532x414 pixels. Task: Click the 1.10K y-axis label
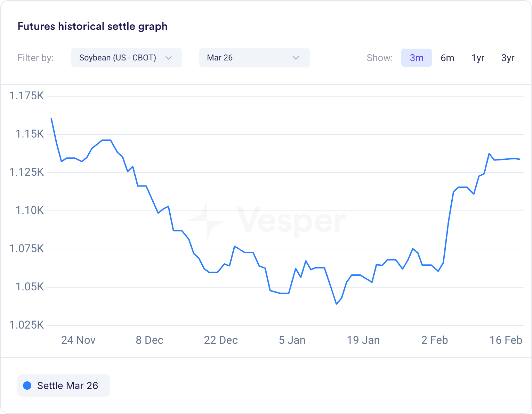pos(30,210)
